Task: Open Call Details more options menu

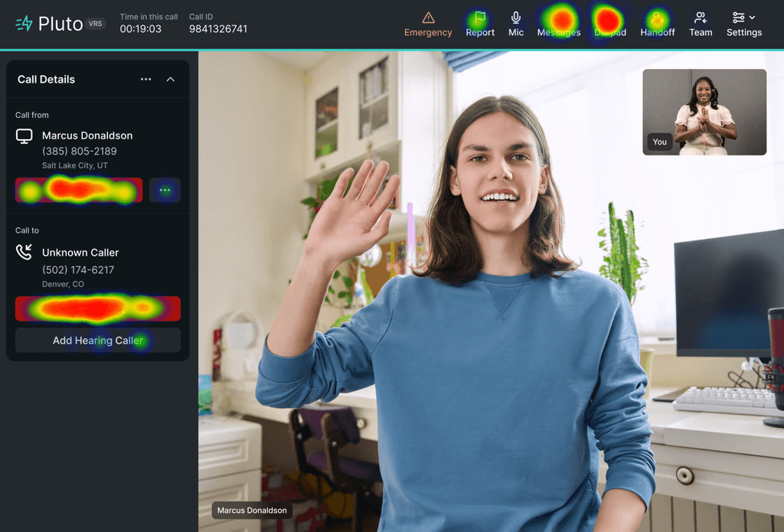Action: point(145,79)
